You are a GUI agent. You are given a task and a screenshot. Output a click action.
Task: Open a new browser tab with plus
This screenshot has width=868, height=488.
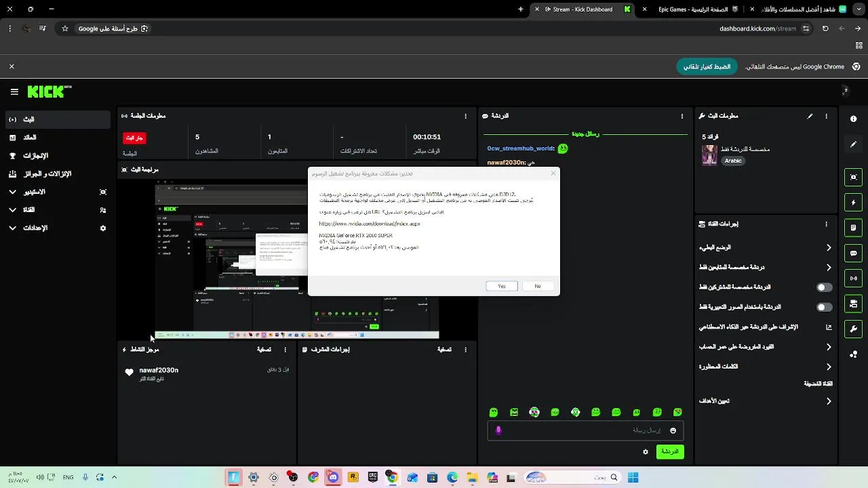[x=521, y=9]
